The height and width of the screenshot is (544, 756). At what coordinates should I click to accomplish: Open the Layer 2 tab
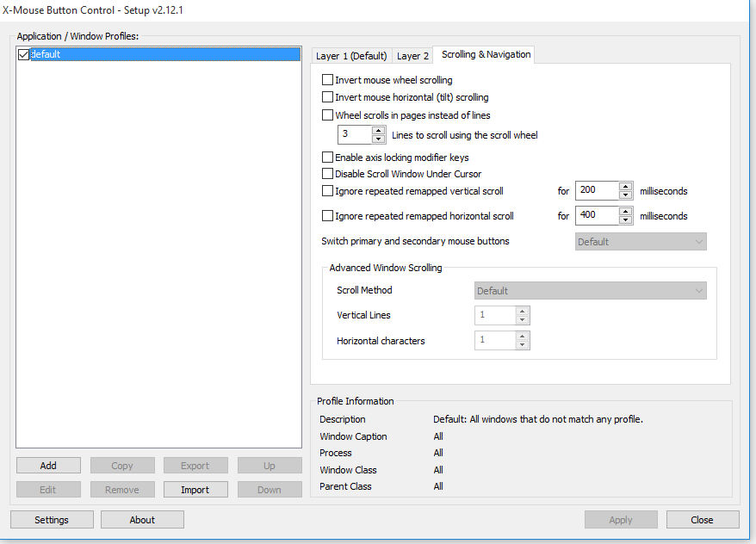(x=412, y=56)
